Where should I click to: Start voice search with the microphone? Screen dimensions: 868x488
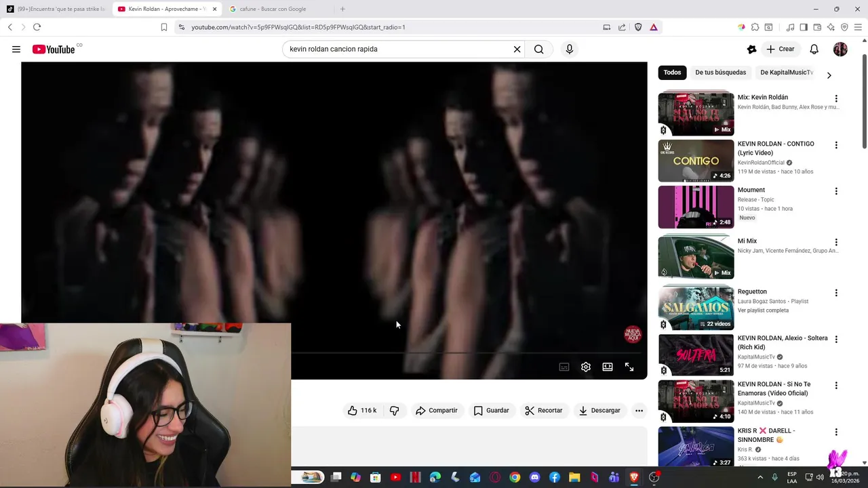pos(569,49)
